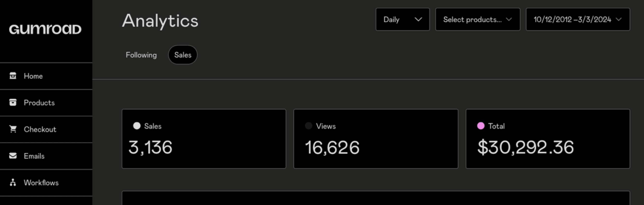Go to Home in sidebar

click(33, 76)
